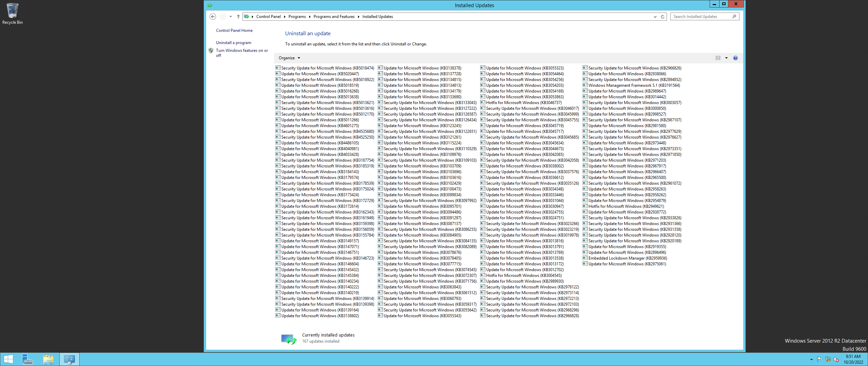
Task: Select Update for Microsoft Windows (KB3055323)
Action: pos(522,68)
